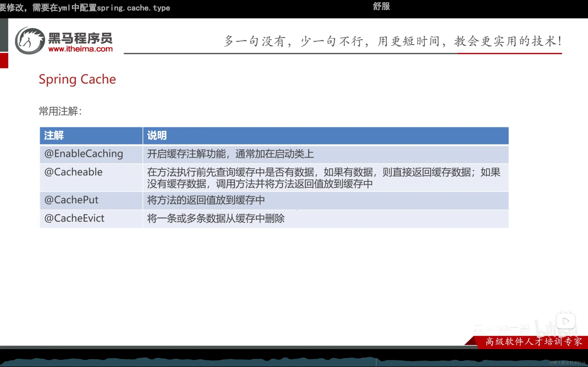588x367 pixels.
Task: Click the 说明 column header
Action: [x=157, y=135]
